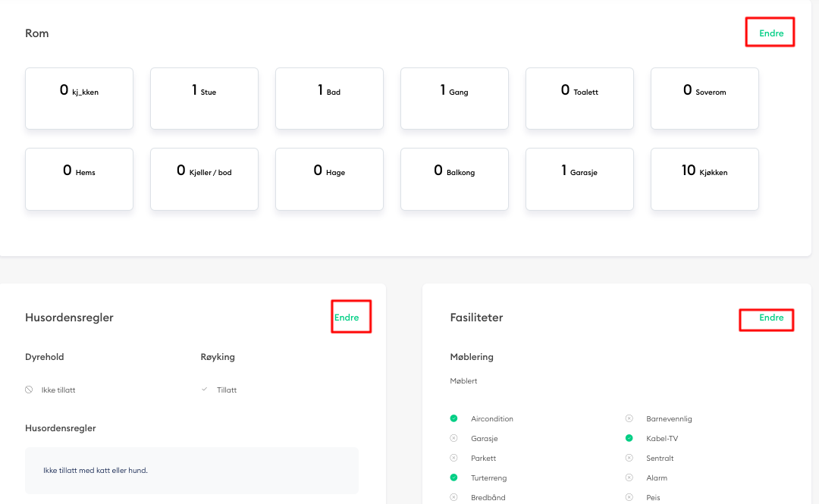Select the Stue room card
The height and width of the screenshot is (504, 819).
[x=204, y=99]
